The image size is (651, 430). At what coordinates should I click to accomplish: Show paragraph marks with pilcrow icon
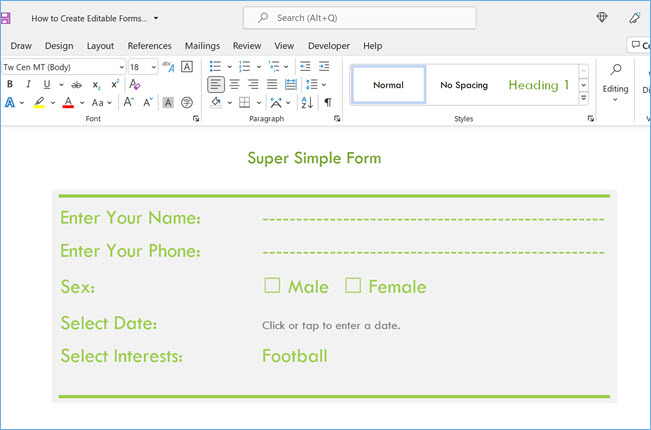tap(327, 103)
